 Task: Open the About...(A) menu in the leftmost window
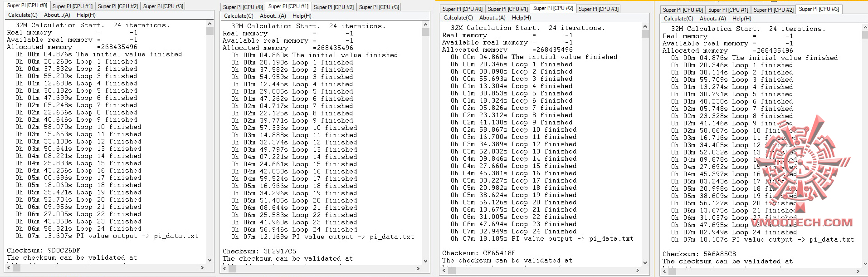57,15
